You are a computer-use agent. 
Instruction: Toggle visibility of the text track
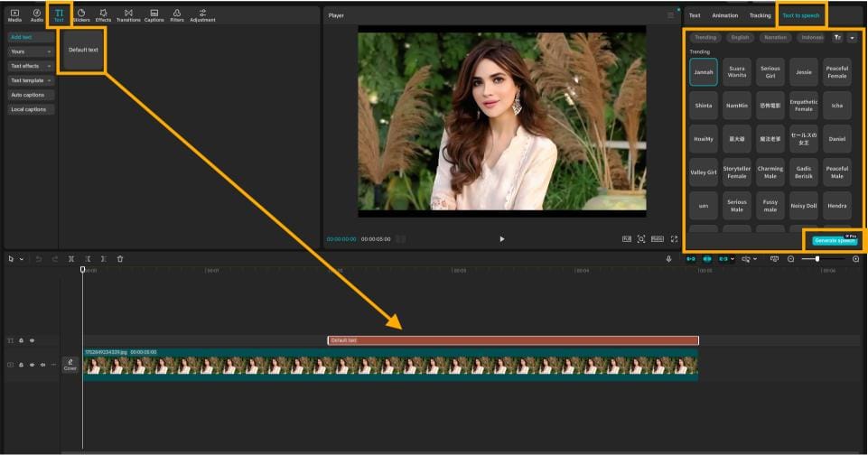point(32,340)
